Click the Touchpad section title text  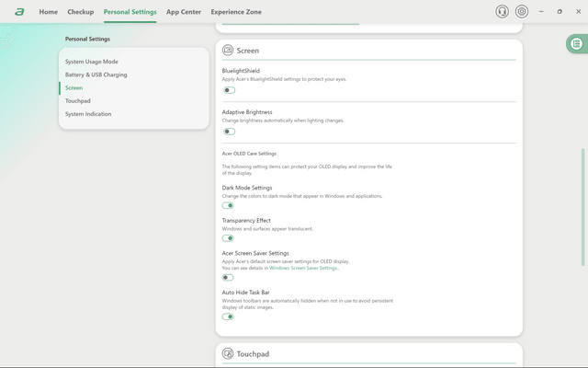point(253,353)
